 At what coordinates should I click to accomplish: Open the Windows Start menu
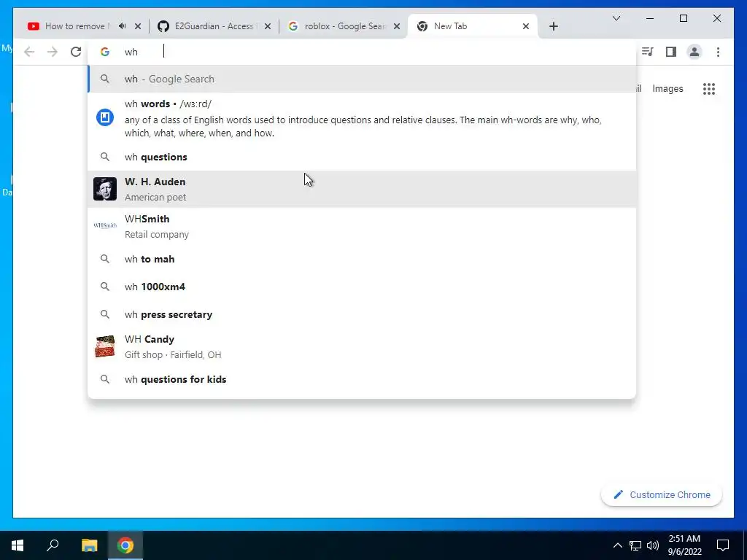tap(18, 545)
